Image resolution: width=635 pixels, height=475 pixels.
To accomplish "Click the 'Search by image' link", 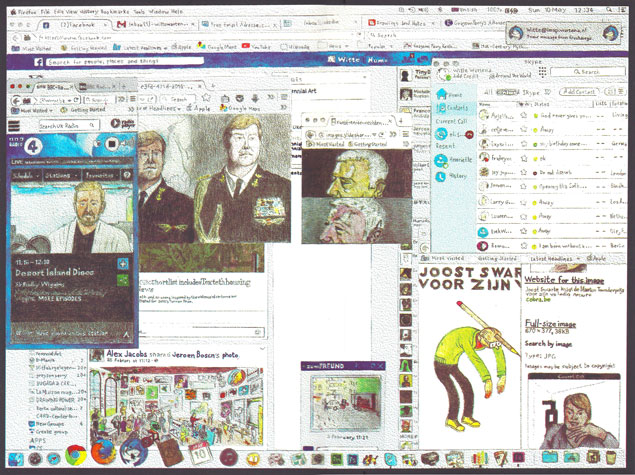I will tap(549, 344).
